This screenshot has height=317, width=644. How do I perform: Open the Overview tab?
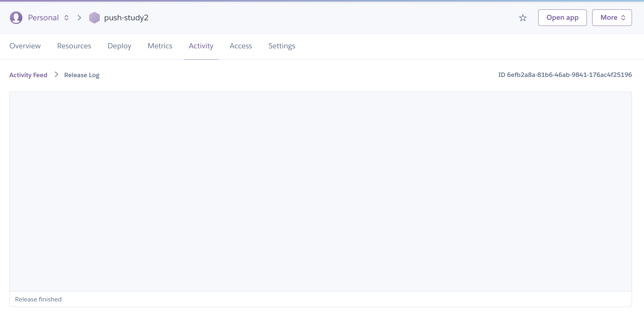click(x=25, y=46)
